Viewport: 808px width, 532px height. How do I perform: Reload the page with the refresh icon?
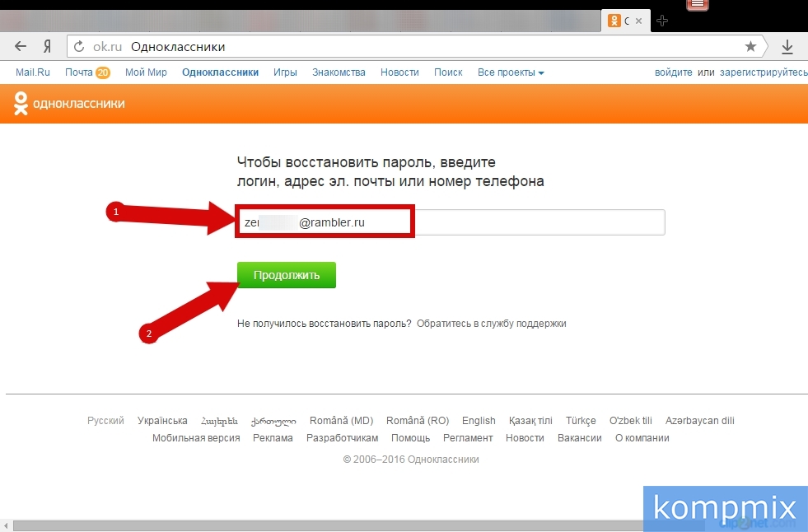[79, 47]
